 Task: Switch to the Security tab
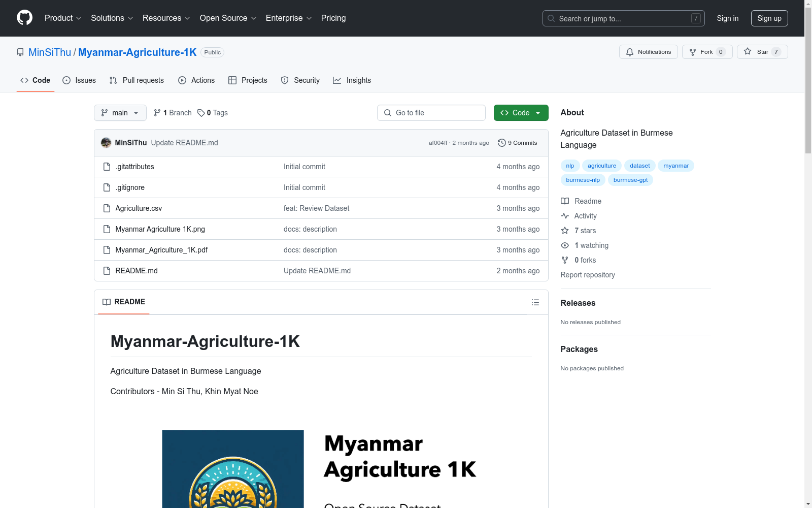pyautogui.click(x=300, y=80)
